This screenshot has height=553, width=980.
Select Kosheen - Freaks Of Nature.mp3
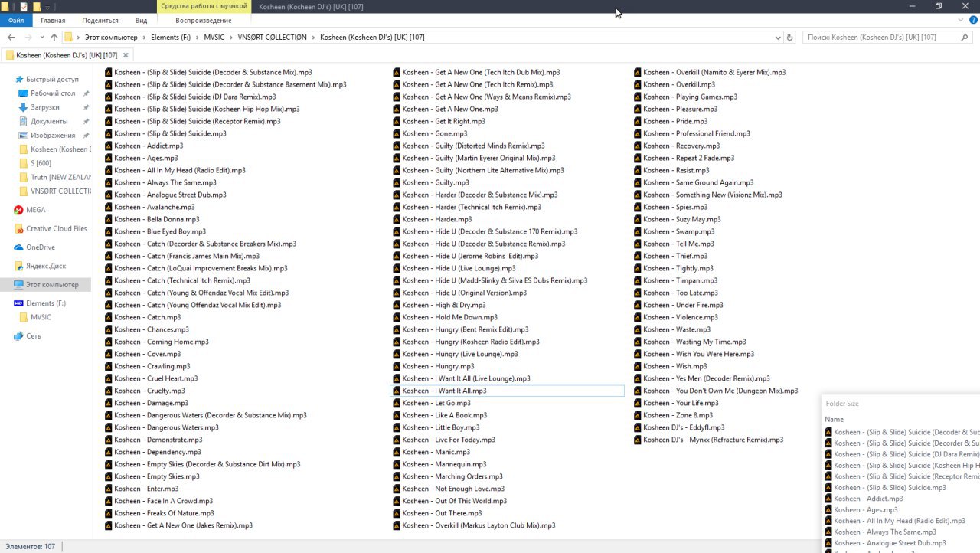pyautogui.click(x=159, y=513)
